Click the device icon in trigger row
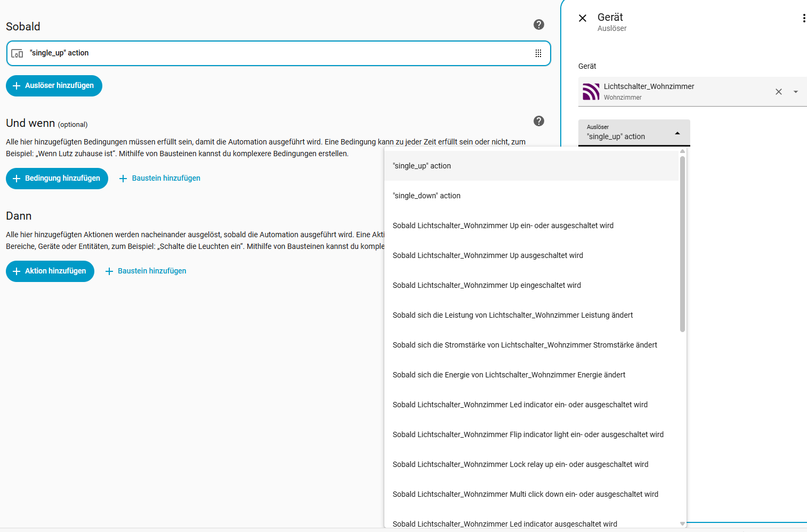807x532 pixels. pos(17,53)
